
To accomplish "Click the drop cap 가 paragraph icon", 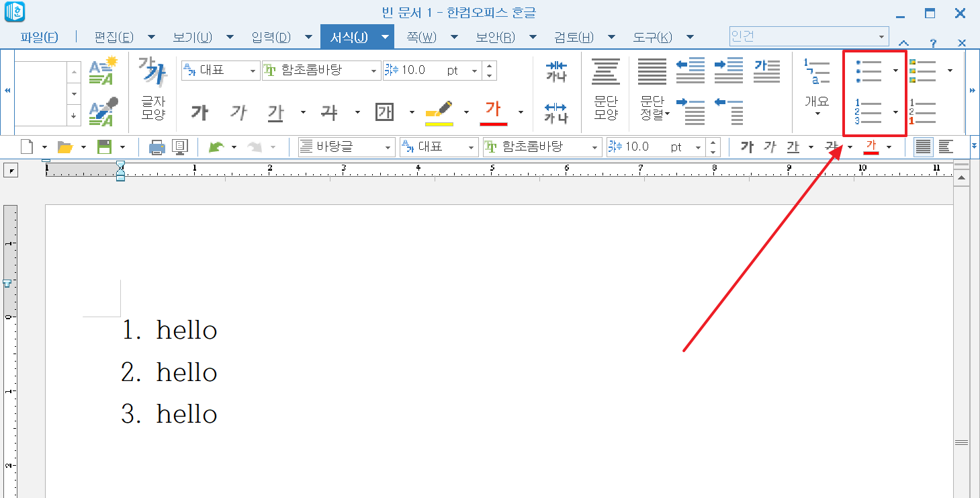I will (x=766, y=71).
